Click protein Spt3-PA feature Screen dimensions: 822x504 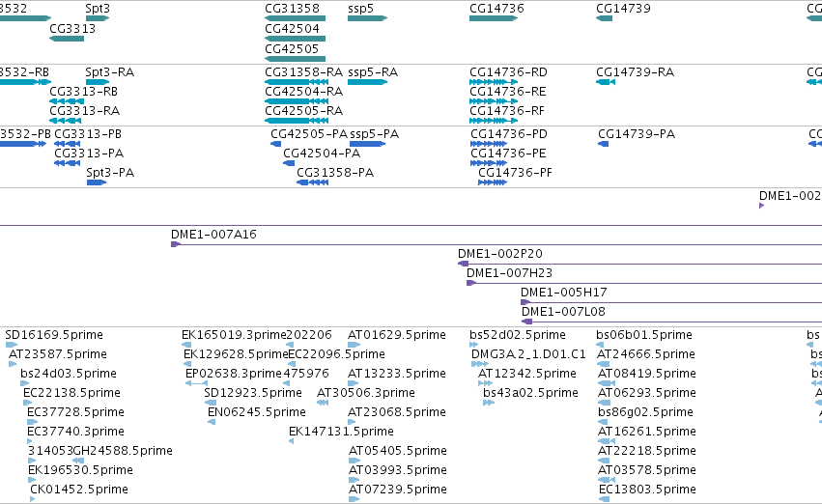tap(97, 182)
